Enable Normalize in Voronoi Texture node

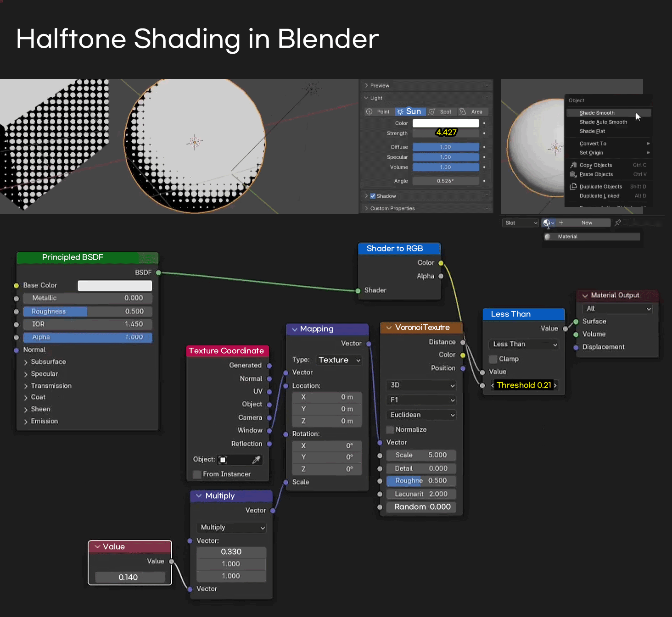(390, 430)
